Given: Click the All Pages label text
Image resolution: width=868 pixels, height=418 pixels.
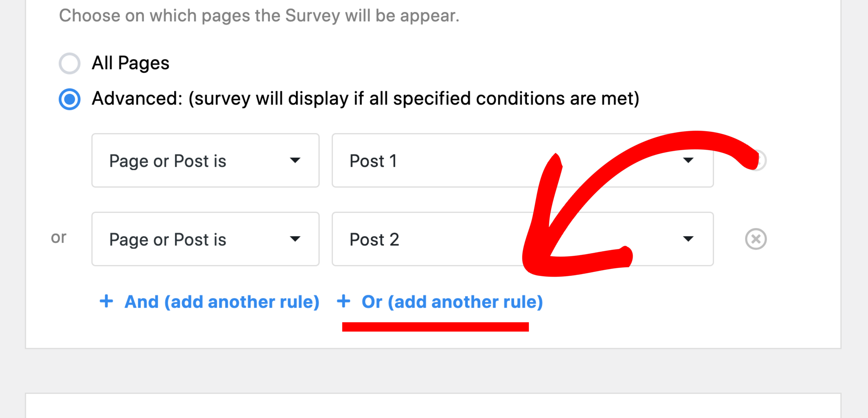Looking at the screenshot, I should pos(131,63).
